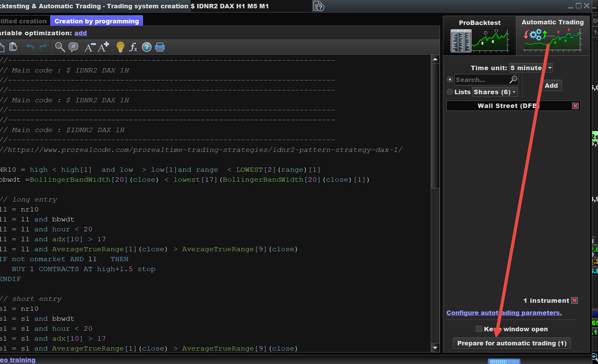Decrease the editor font size
Image resolution: width=598 pixels, height=364 pixels.
click(90, 47)
